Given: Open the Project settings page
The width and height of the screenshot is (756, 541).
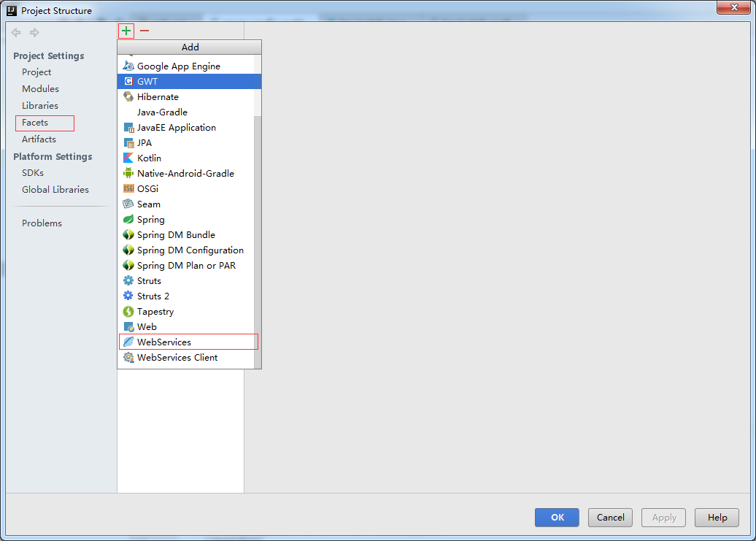Looking at the screenshot, I should point(36,72).
